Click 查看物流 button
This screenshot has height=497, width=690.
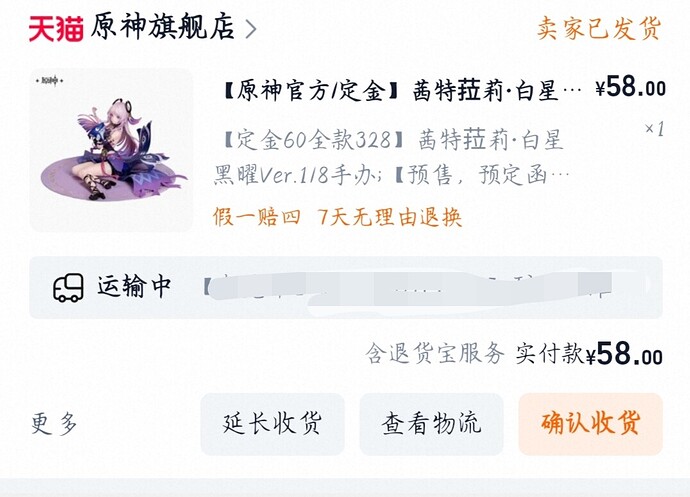[431, 424]
